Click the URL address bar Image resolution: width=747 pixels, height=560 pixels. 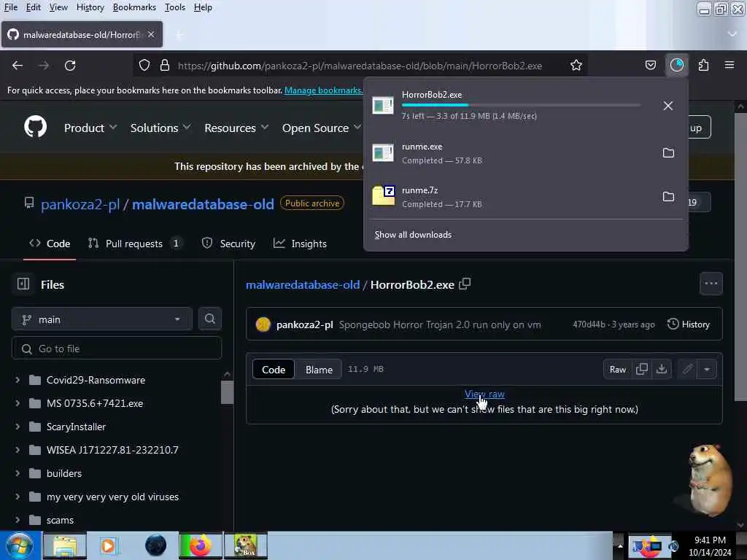(x=360, y=66)
